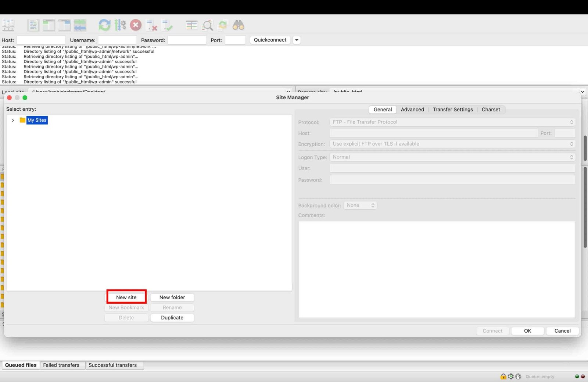Click the Duplicate button
This screenshot has width=588, height=382.
click(172, 317)
